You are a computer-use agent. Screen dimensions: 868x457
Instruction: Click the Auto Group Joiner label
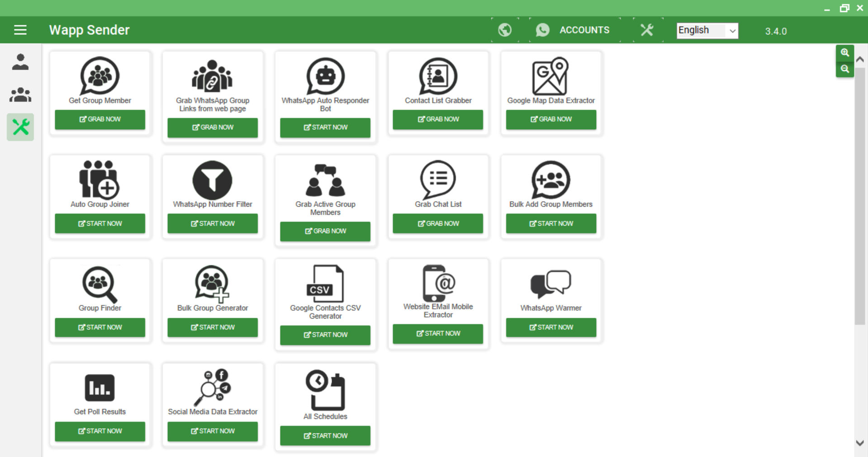coord(100,204)
